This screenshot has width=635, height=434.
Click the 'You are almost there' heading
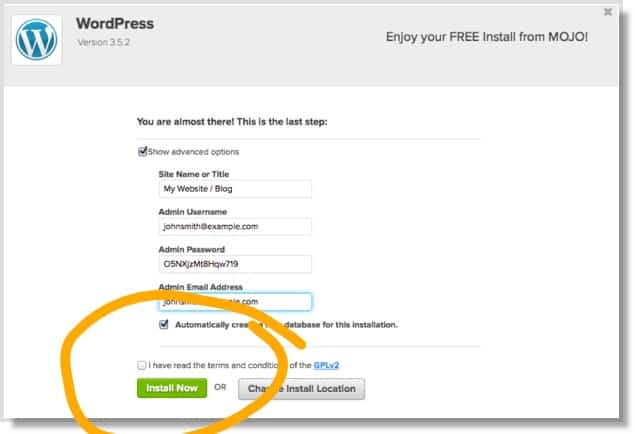click(x=232, y=122)
